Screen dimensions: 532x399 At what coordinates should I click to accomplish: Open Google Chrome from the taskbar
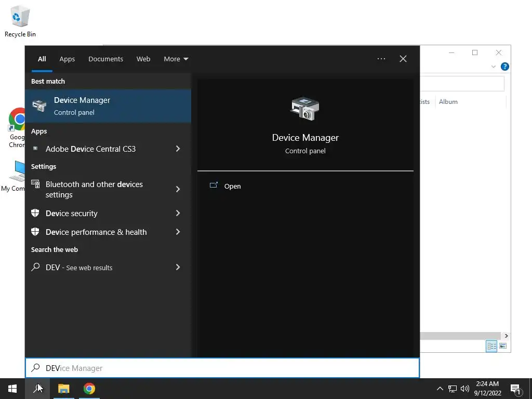[89, 389]
